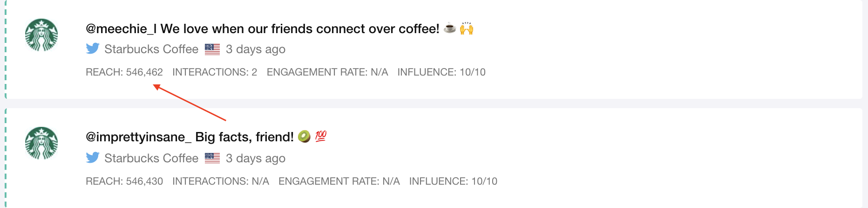Click the coffee cup emoji in first tweet
This screenshot has height=208, width=868.
tap(449, 28)
